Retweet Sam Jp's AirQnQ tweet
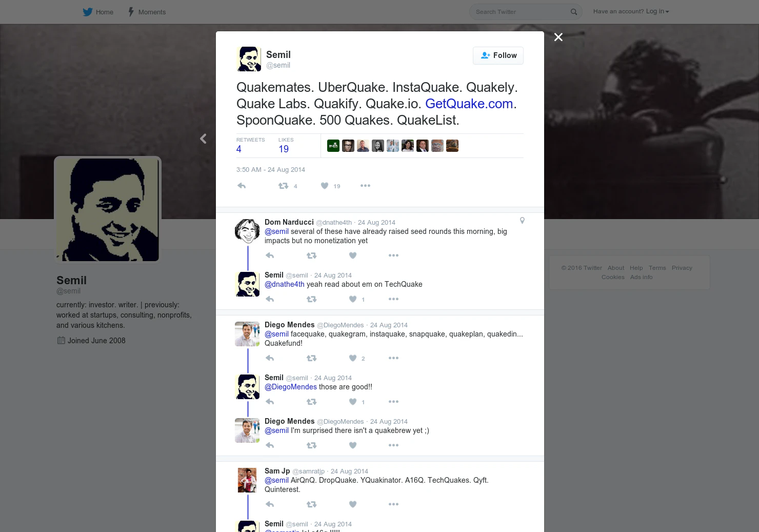Viewport: 759px width, 532px height. [311, 504]
